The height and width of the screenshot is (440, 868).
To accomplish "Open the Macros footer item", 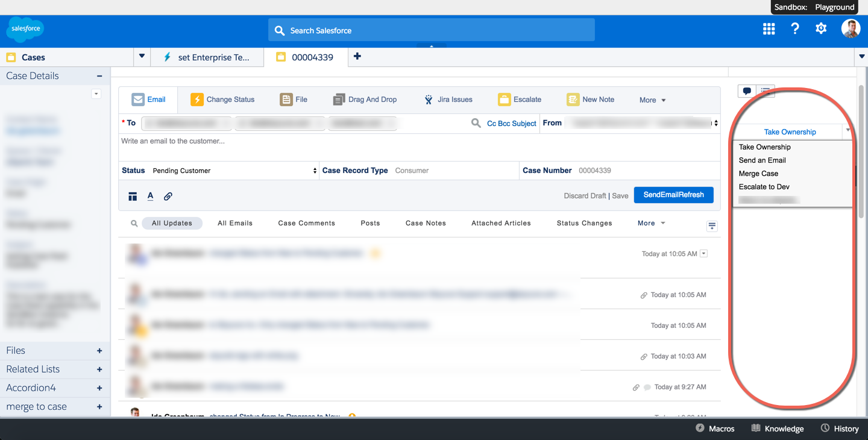I will [x=715, y=429].
